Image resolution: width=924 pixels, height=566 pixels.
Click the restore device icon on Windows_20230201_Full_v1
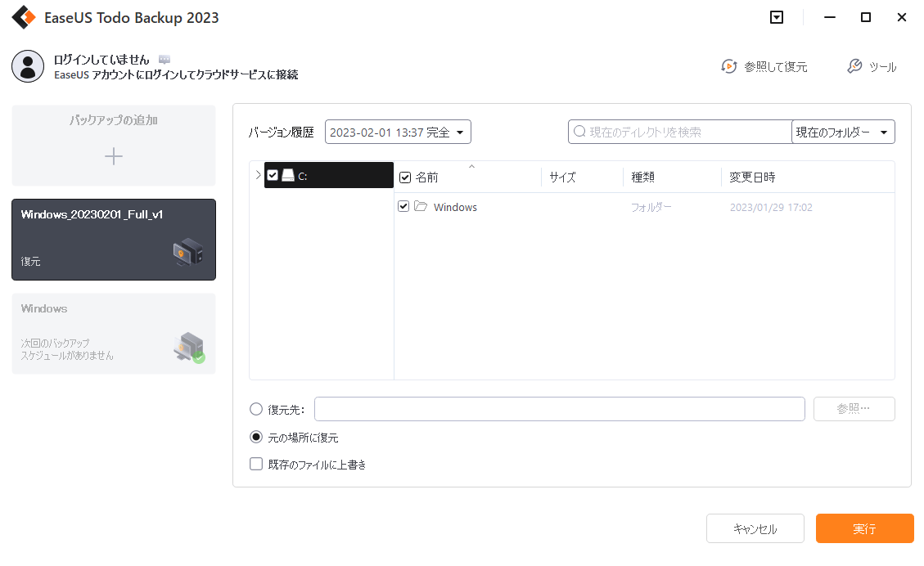189,252
